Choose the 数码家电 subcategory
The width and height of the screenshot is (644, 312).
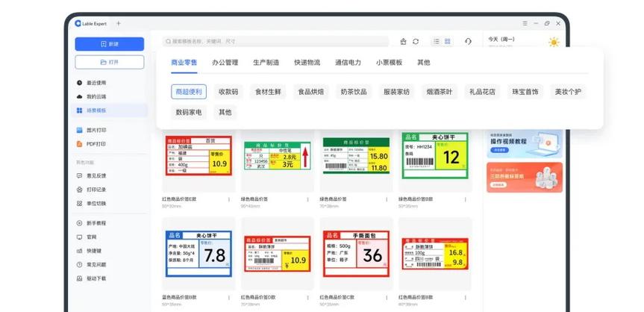(189, 112)
